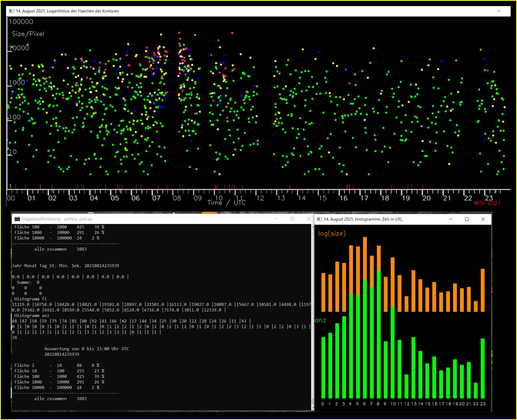Click the Logarithmus der Flaechen window's title icon
The height and width of the screenshot is (420, 517).
coord(11,11)
